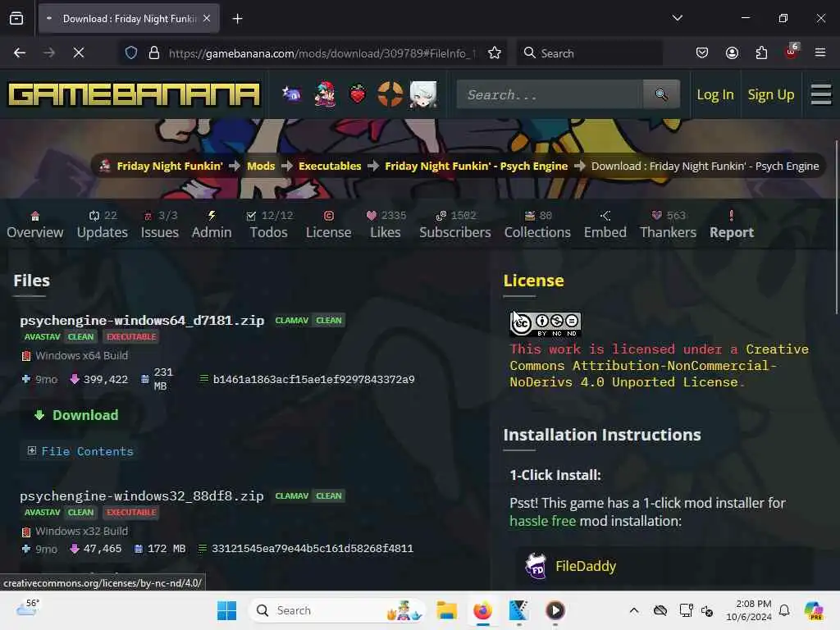840x630 pixels.
Task: Focus the GameBanana search field
Action: pos(550,95)
